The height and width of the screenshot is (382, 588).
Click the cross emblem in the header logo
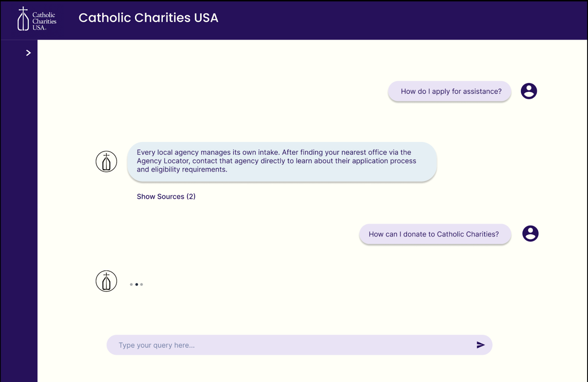tap(23, 19)
